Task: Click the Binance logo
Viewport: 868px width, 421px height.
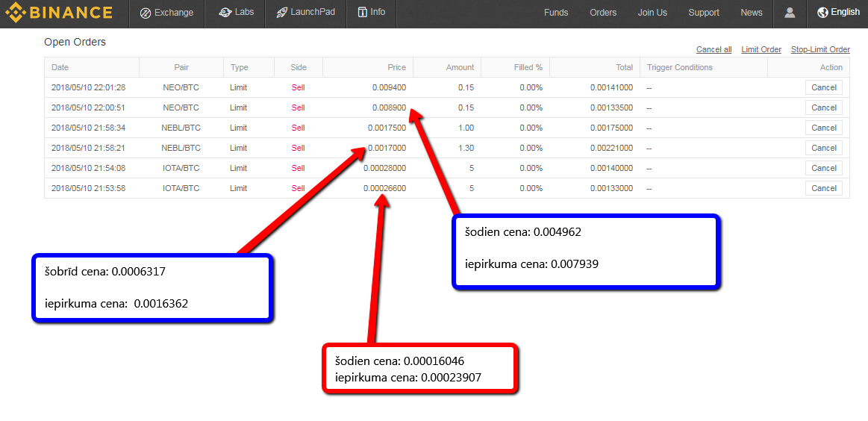Action: [59, 12]
